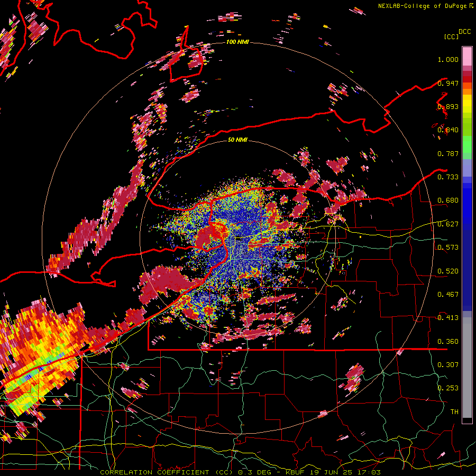The width and height of the screenshot is (476, 476).
Task: Click the 0.253 color scale value
Action: pos(448,388)
